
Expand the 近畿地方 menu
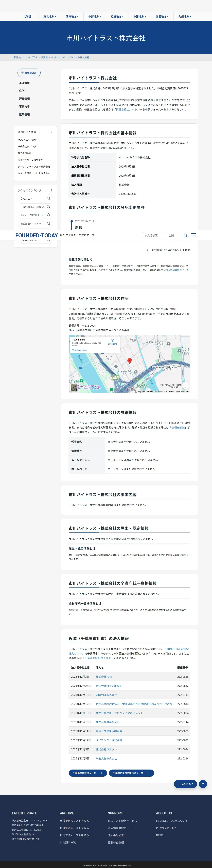point(117,17)
